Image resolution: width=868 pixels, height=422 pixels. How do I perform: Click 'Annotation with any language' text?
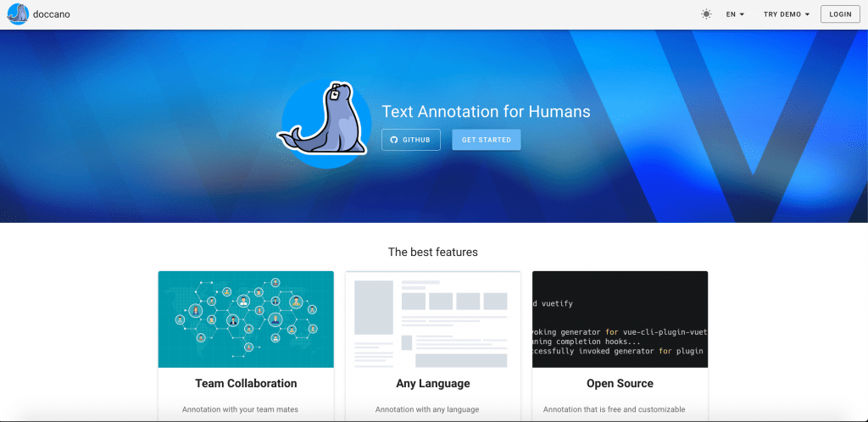pos(427,410)
